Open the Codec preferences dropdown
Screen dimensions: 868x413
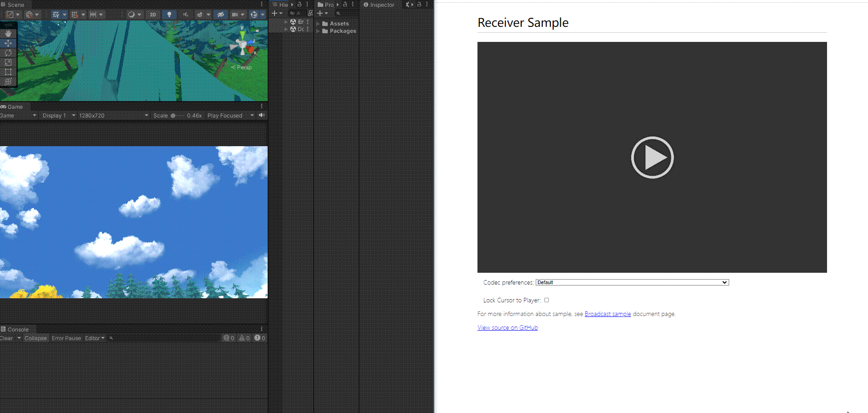tap(632, 282)
